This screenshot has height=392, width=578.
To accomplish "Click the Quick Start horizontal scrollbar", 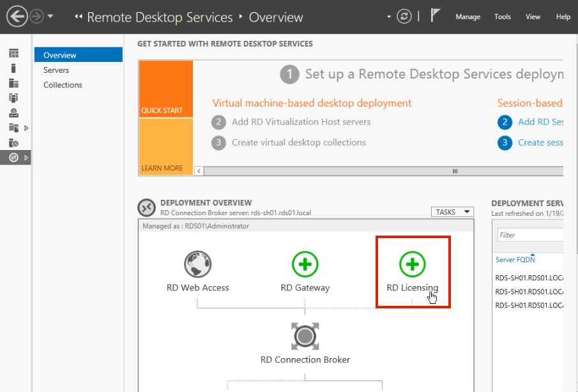I will pos(383,171).
